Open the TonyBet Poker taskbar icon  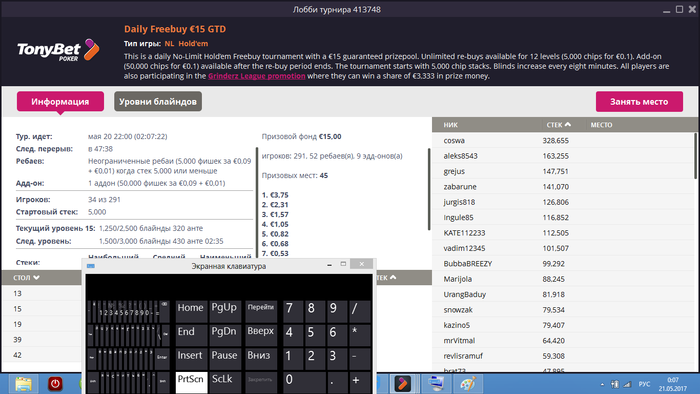point(403,384)
